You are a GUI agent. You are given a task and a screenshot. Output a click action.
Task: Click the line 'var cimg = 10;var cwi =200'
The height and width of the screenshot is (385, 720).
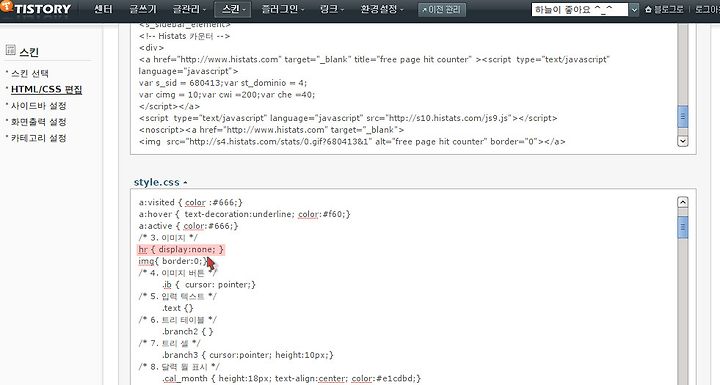pyautogui.click(x=226, y=95)
